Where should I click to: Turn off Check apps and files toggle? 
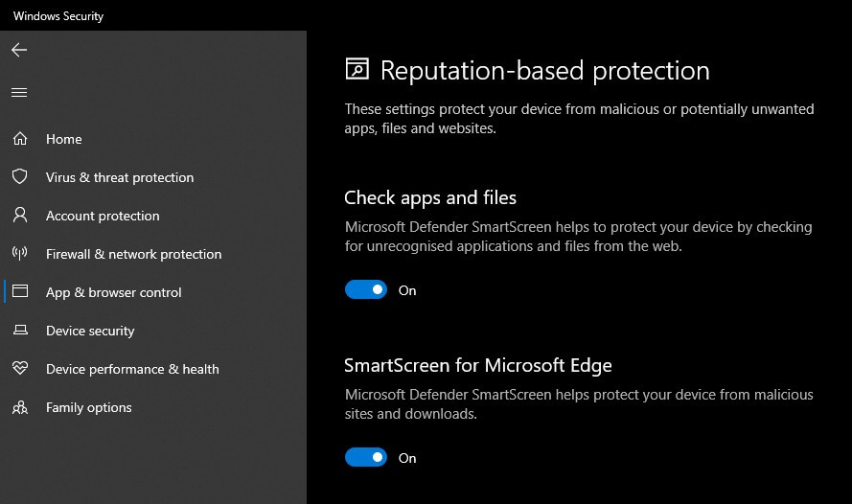[366, 290]
